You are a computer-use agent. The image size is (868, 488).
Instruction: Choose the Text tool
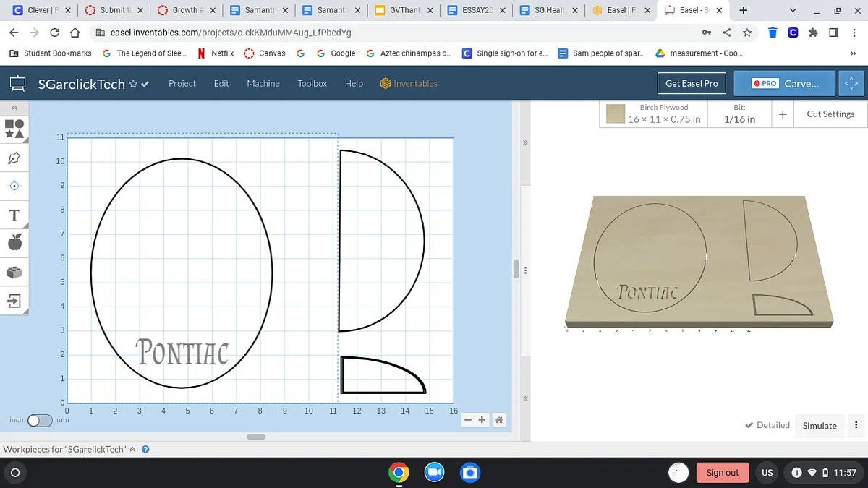click(x=14, y=215)
